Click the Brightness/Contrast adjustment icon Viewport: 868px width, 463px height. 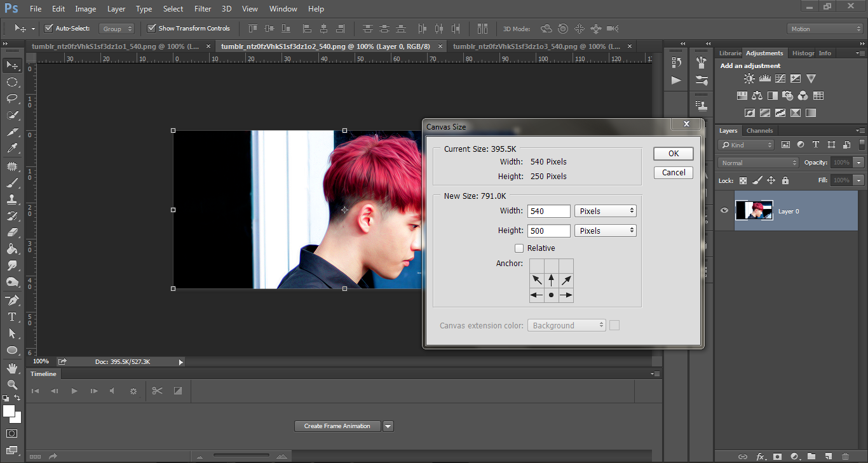(x=749, y=79)
